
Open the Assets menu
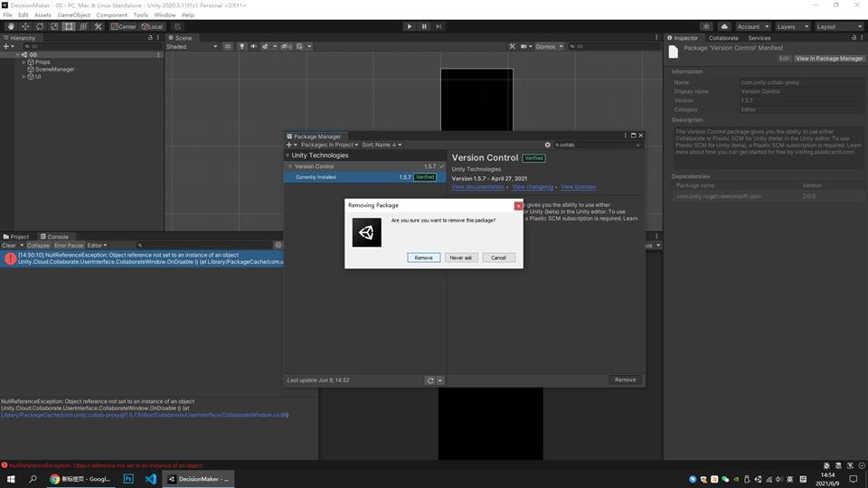(42, 15)
